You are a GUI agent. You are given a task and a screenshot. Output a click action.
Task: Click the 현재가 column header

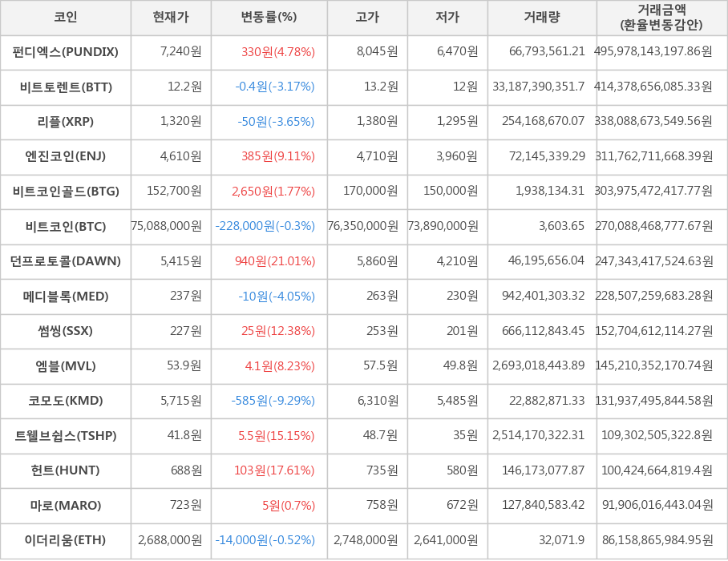(x=171, y=18)
